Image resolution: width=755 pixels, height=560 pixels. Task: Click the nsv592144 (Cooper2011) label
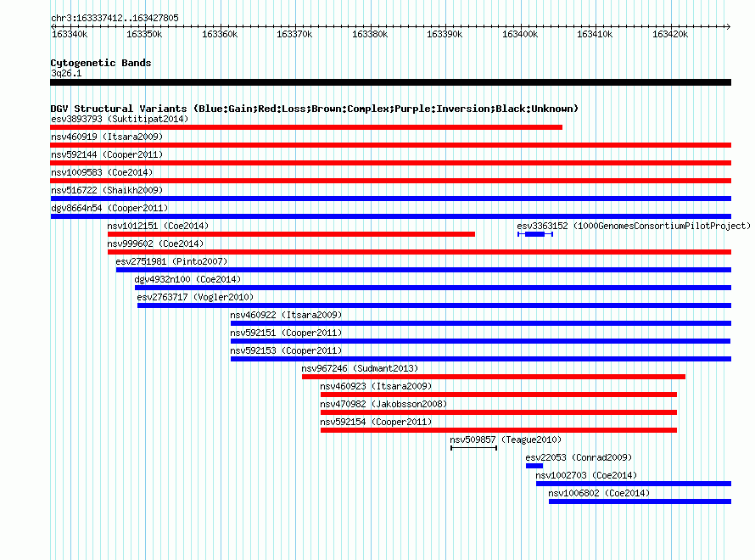[107, 154]
